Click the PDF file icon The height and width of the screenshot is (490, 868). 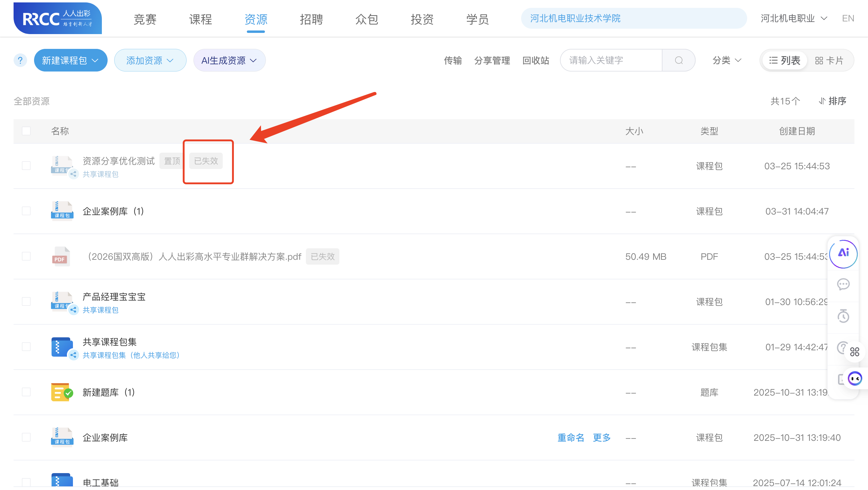pyautogui.click(x=61, y=257)
